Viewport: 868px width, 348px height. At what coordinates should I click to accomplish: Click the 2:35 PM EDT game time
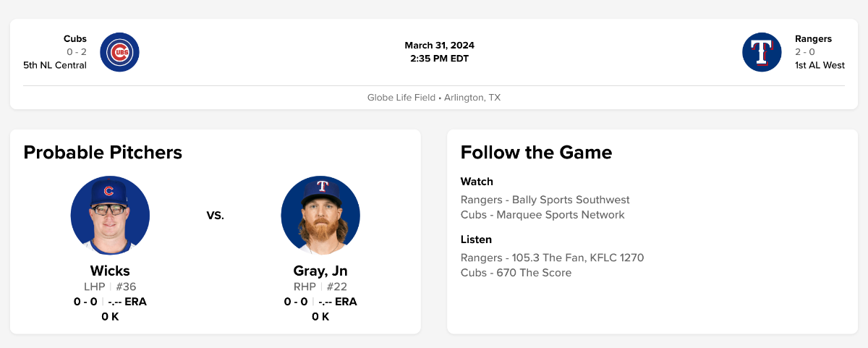439,59
